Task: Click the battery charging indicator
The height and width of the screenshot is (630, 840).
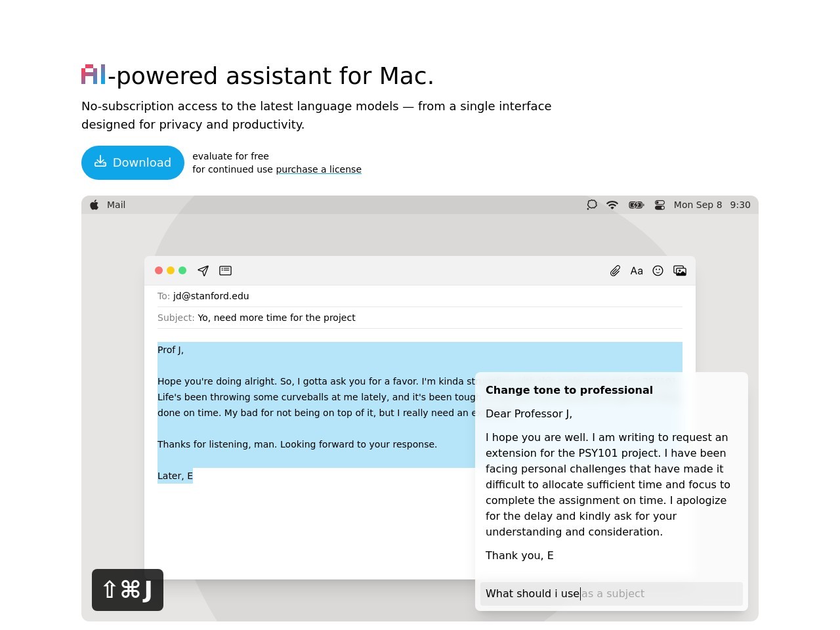Action: click(636, 205)
